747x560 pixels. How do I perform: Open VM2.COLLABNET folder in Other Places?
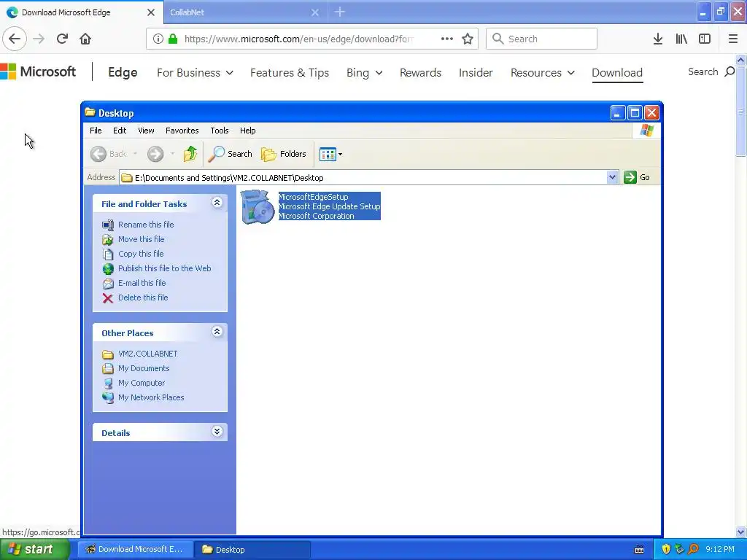pyautogui.click(x=147, y=354)
